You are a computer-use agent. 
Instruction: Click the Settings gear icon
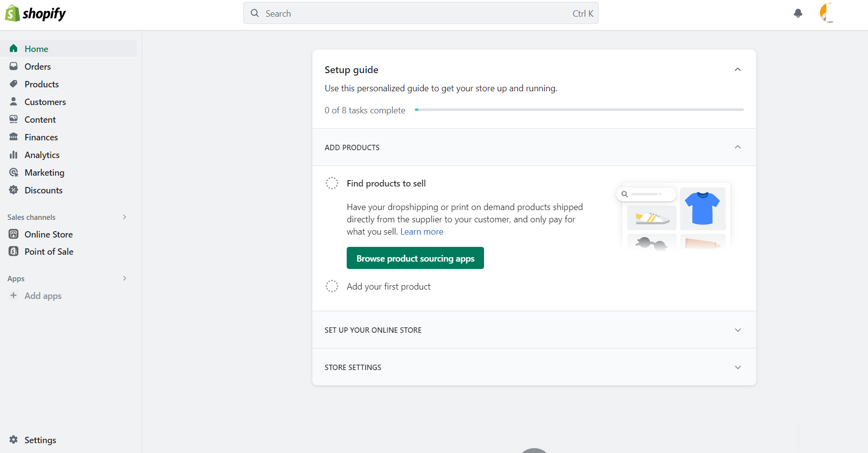(x=14, y=439)
